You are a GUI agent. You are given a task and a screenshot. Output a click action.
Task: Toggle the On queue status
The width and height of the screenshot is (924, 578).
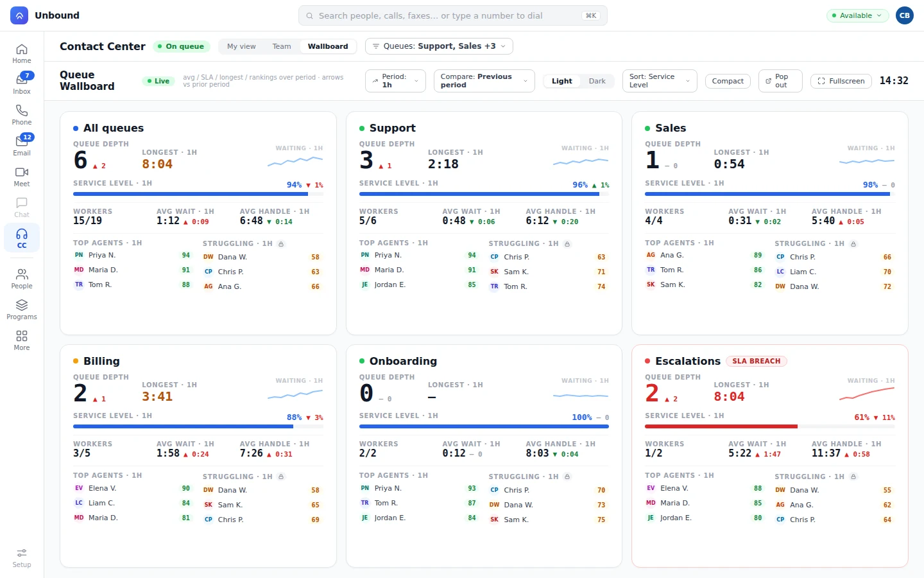(x=181, y=46)
